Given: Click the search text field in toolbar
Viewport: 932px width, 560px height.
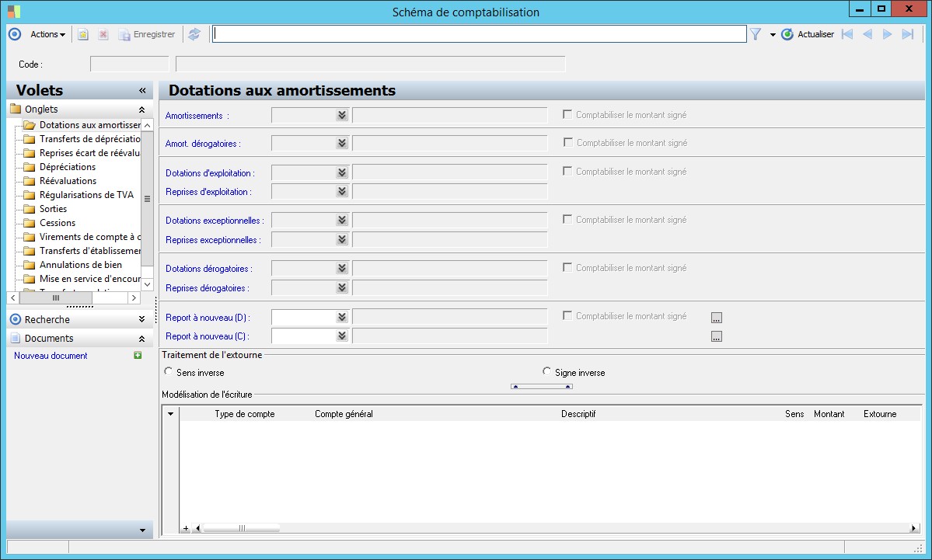Looking at the screenshot, I should (x=479, y=34).
